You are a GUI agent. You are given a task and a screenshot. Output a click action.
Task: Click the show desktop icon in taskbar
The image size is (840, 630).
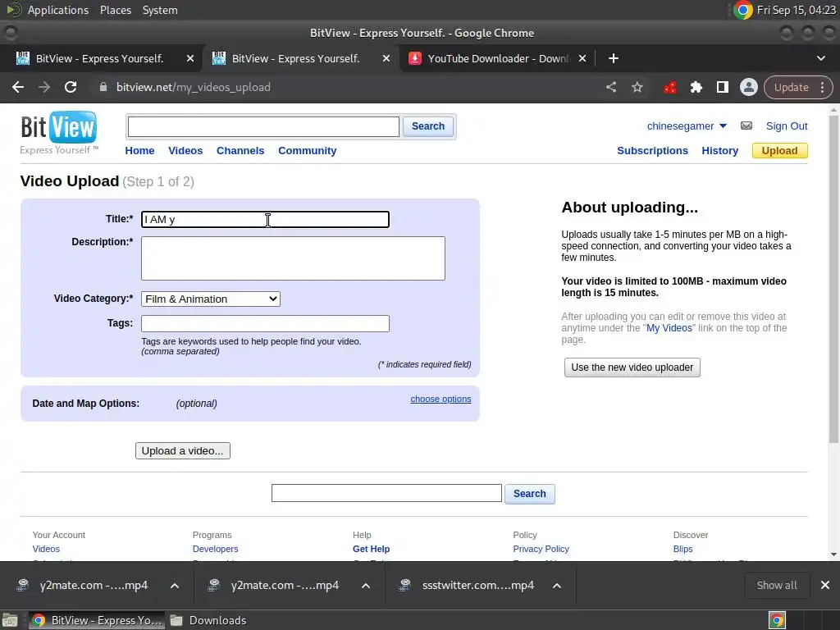click(x=10, y=620)
